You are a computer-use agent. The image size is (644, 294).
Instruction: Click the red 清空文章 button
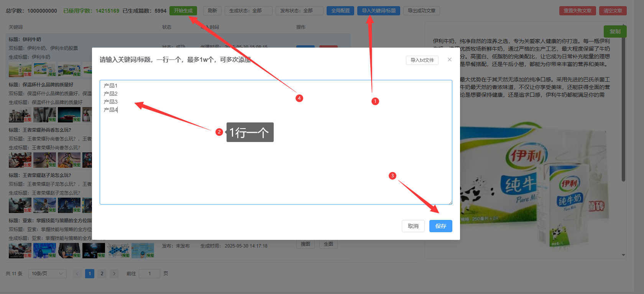[613, 11]
